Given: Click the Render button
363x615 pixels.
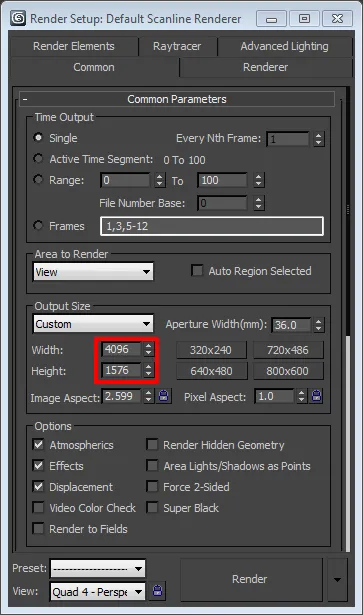Looking at the screenshot, I should (250, 579).
